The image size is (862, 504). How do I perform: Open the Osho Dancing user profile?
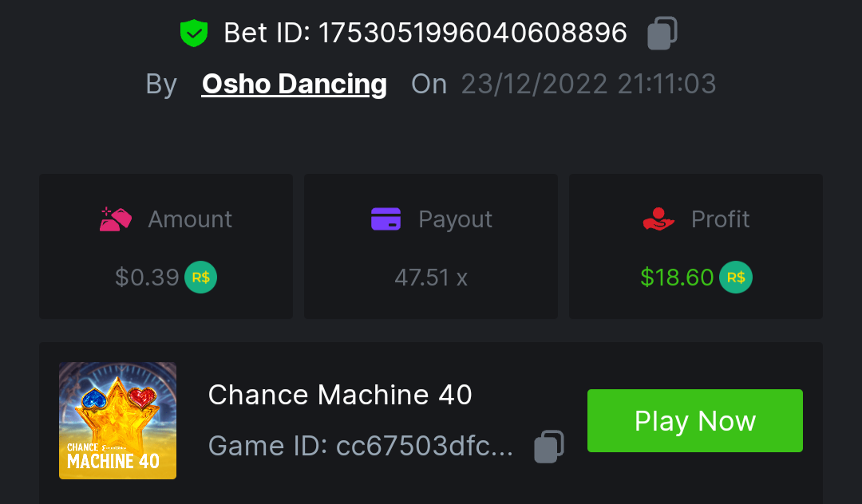pos(294,84)
